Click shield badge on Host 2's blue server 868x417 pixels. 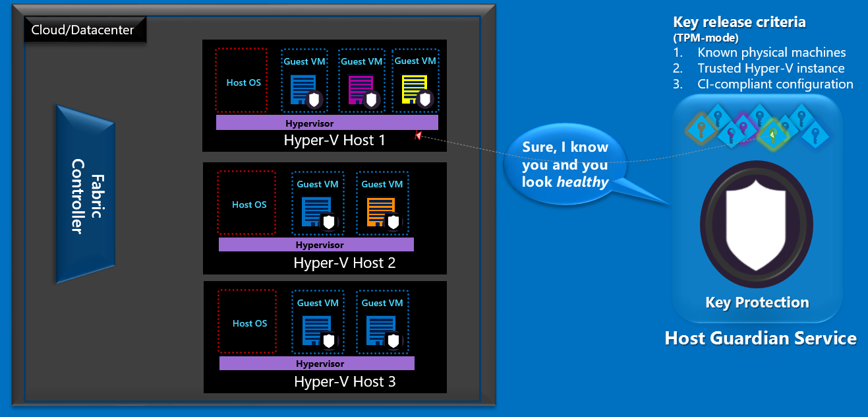[328, 222]
